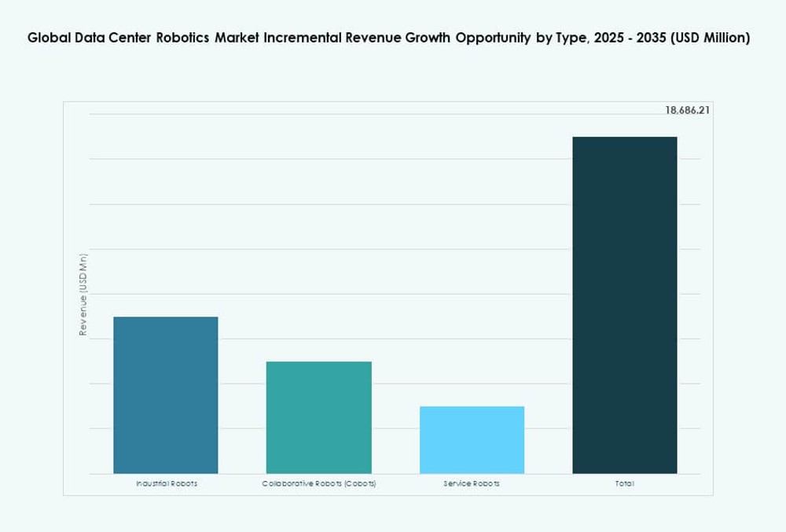Image resolution: width=786 pixels, height=532 pixels.
Task: Click the top edge of the Total bar
Action: coord(625,138)
